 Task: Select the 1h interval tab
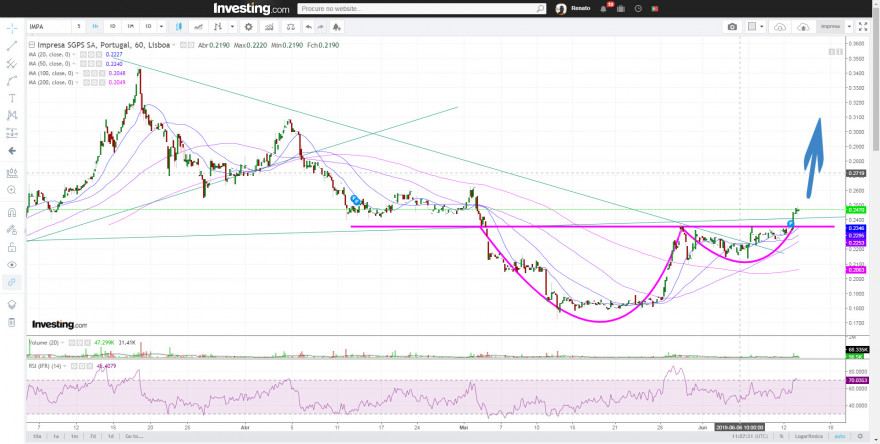click(95, 26)
